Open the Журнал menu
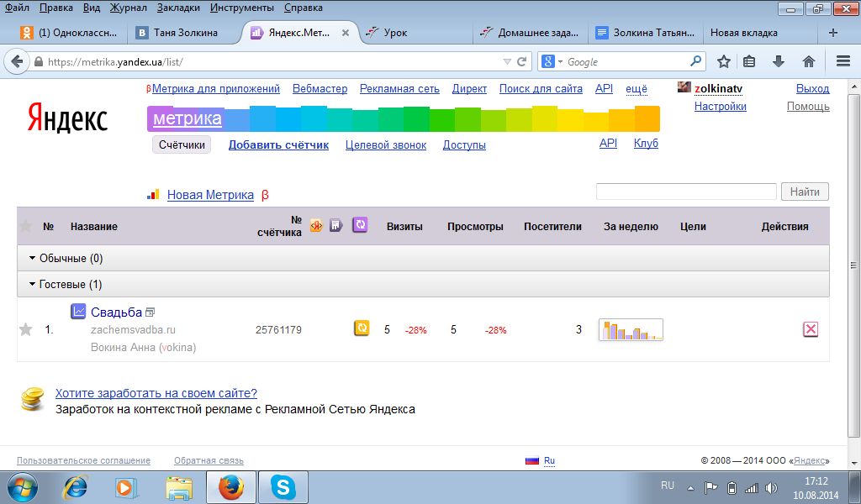The image size is (861, 504). coord(128,8)
